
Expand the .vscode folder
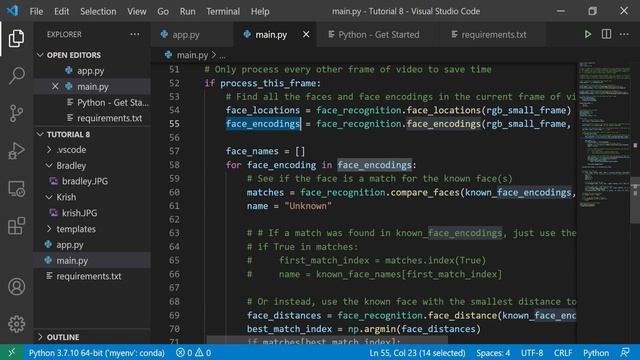(x=49, y=150)
